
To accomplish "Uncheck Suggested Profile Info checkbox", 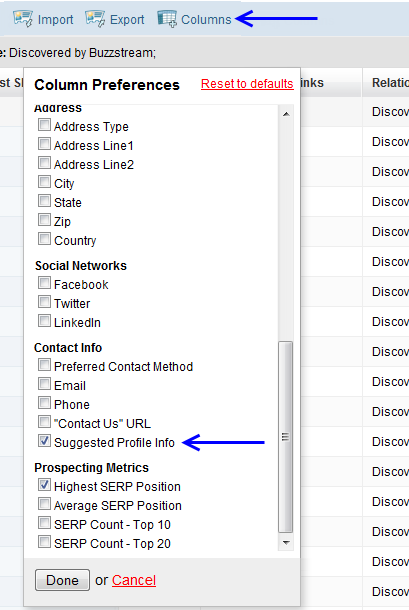I will [44, 441].
